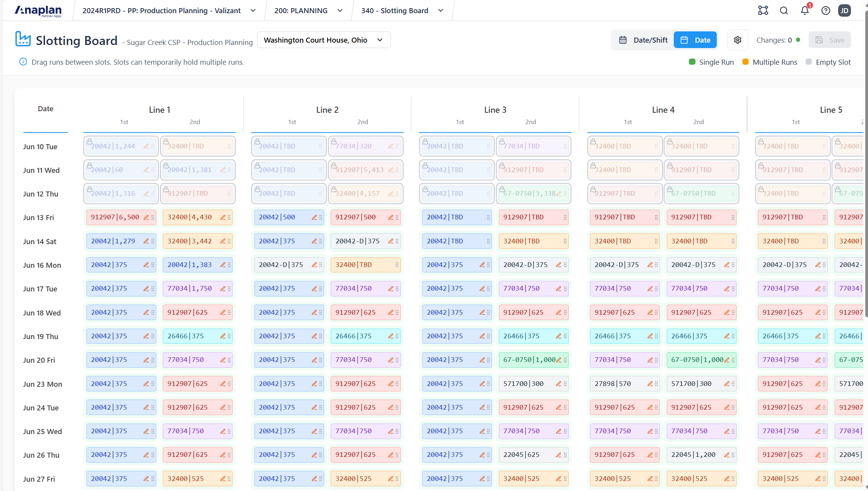Viewport: 868px width, 491px height.
Task: Click the Anaplan logo link
Action: tap(38, 10)
